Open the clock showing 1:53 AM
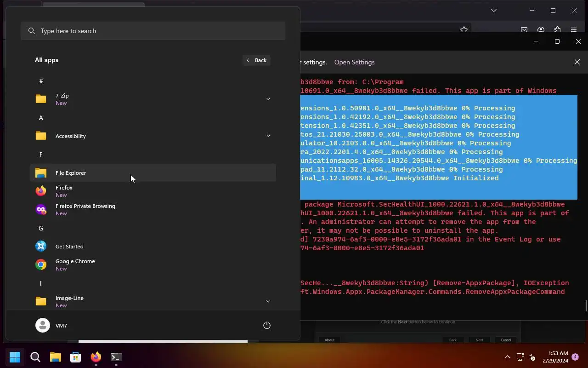Viewport: 588px width, 368px height. 555,357
